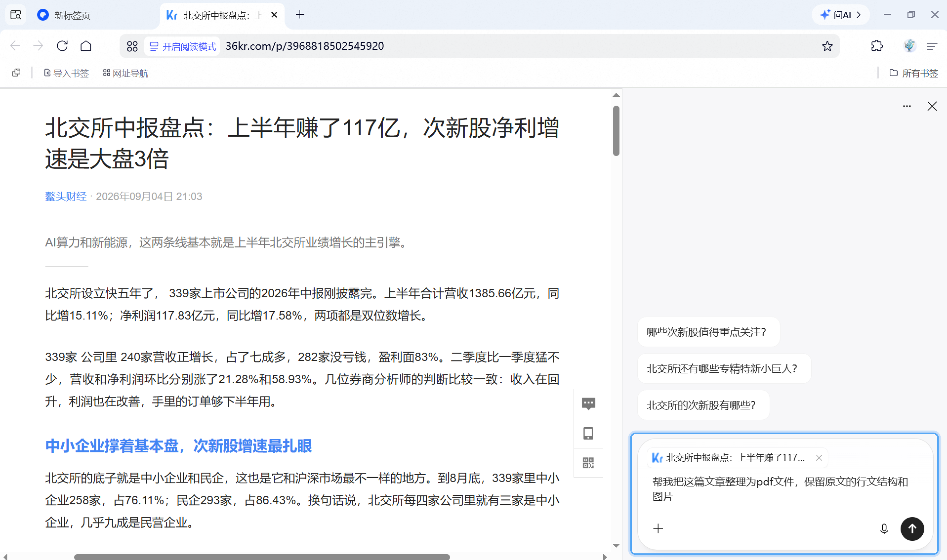Open the AI panel more options (…)
Image resolution: width=947 pixels, height=560 pixels.
tap(907, 106)
